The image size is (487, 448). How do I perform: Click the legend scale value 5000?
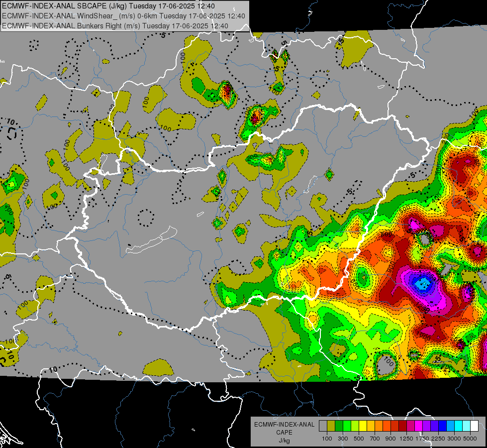click(x=470, y=439)
